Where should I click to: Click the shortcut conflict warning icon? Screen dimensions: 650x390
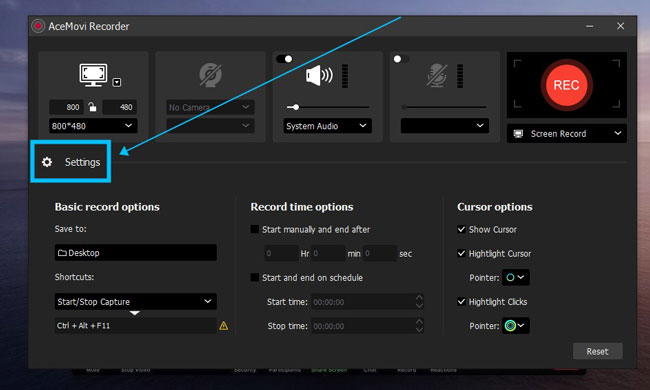pyautogui.click(x=223, y=326)
